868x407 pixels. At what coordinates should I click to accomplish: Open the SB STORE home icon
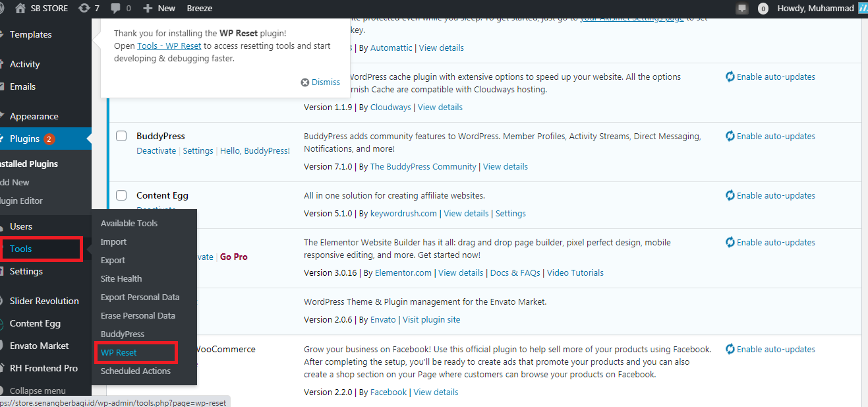(20, 9)
